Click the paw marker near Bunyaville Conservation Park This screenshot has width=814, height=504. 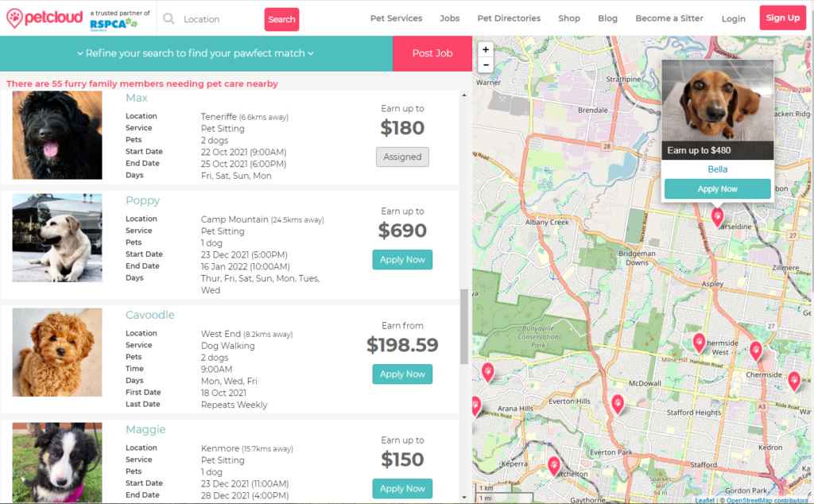pyautogui.click(x=487, y=370)
